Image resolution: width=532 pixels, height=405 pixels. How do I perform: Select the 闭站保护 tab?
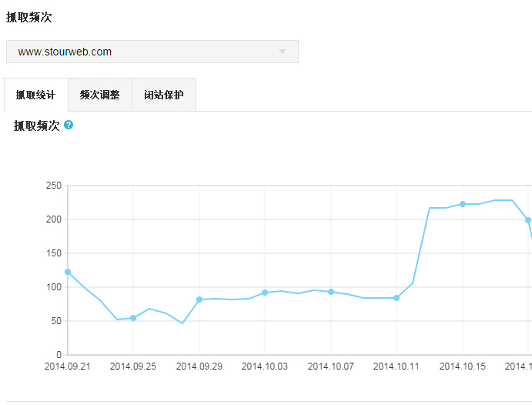pyautogui.click(x=163, y=95)
